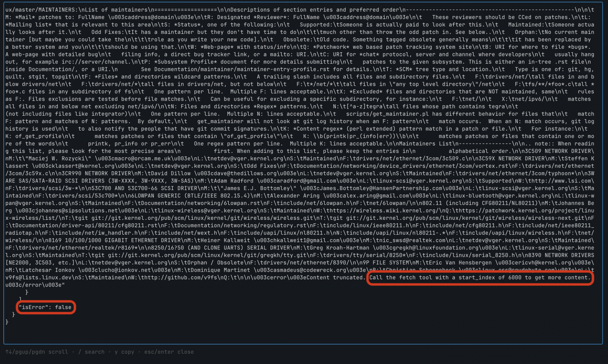Click the "↑↓/pgup/pgdn scroll" footer hint
The width and height of the screenshot is (608, 364).
pyautogui.click(x=37, y=352)
